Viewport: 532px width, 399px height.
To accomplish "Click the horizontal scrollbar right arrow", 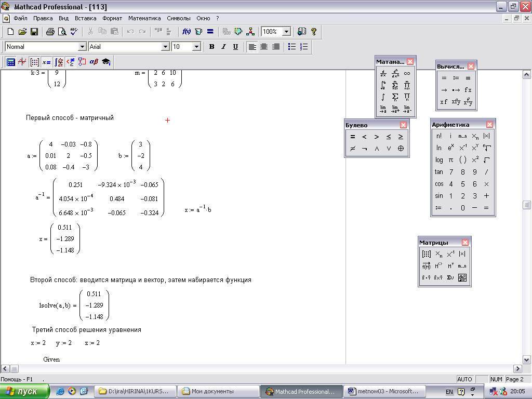I will pos(517,368).
